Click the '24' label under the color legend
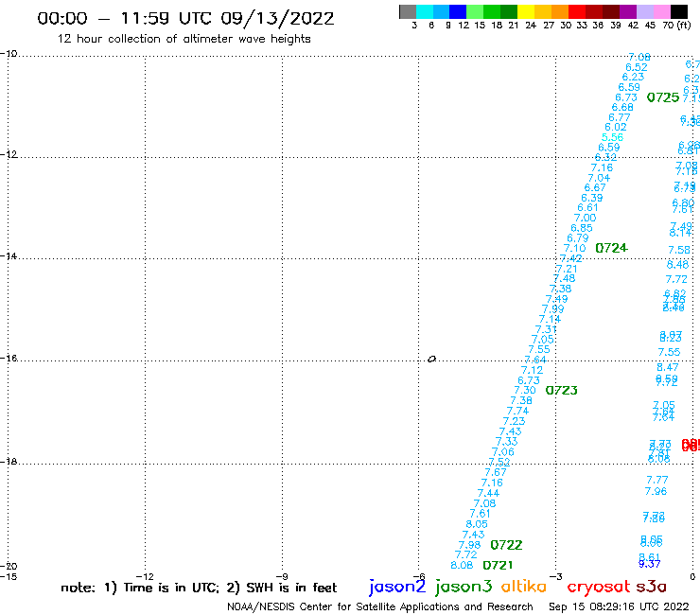This screenshot has width=700, height=615. coord(531,26)
